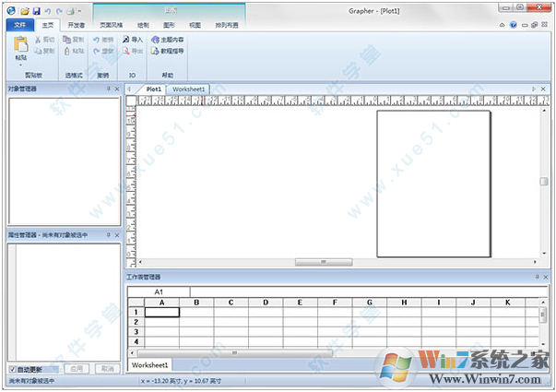Restore the inner document window

click(535, 25)
